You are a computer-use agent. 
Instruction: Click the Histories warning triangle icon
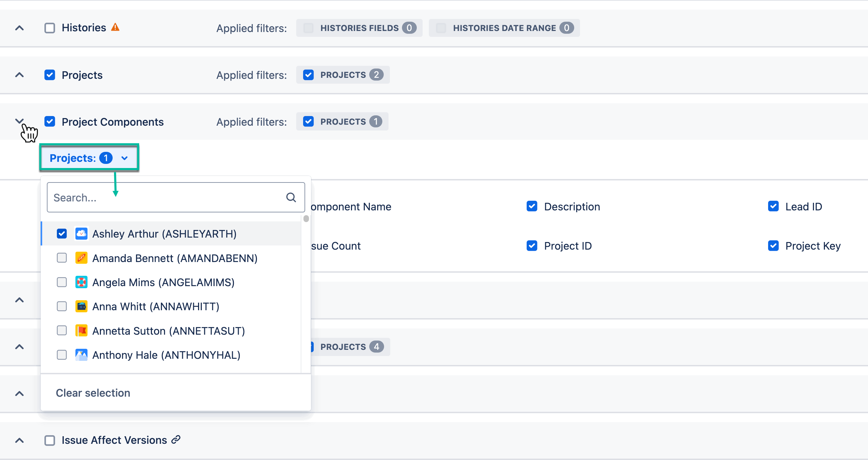pyautogui.click(x=115, y=27)
